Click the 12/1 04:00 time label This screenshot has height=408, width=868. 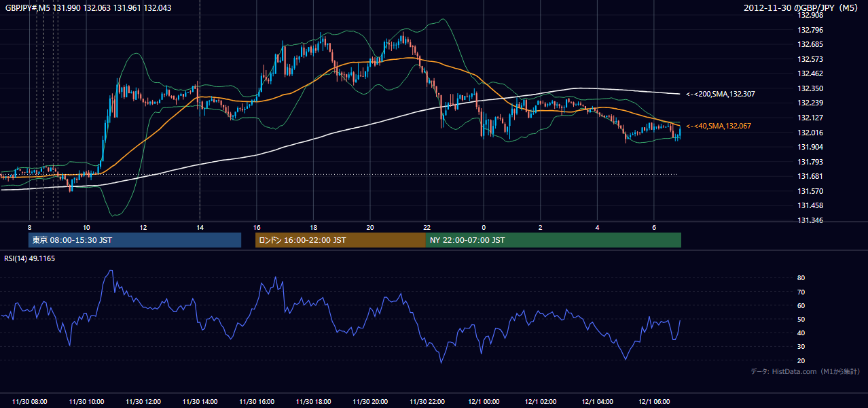[x=597, y=402]
